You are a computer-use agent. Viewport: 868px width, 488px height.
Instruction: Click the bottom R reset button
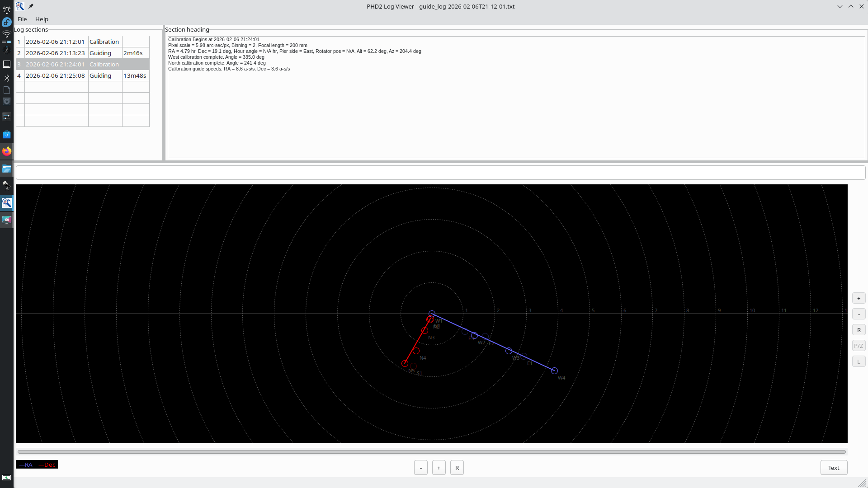click(457, 468)
